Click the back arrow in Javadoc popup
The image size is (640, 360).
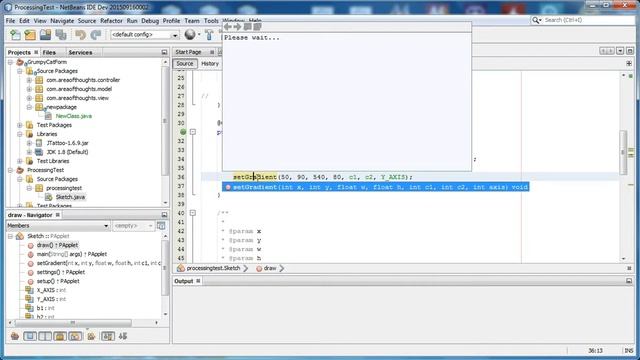[x=228, y=27]
